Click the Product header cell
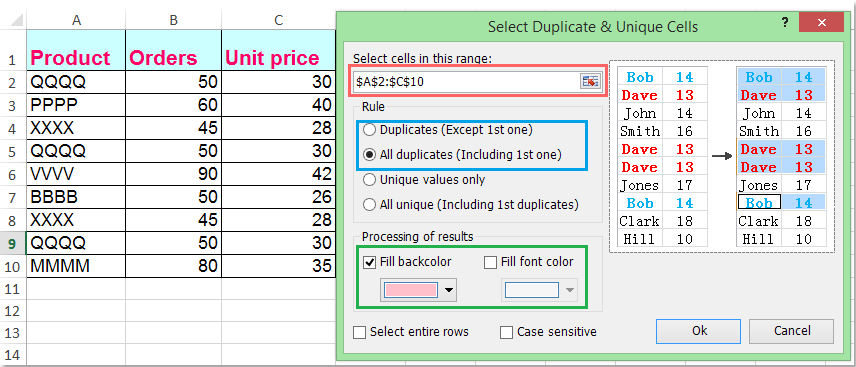Viewport: 856px width, 367px height. click(76, 50)
